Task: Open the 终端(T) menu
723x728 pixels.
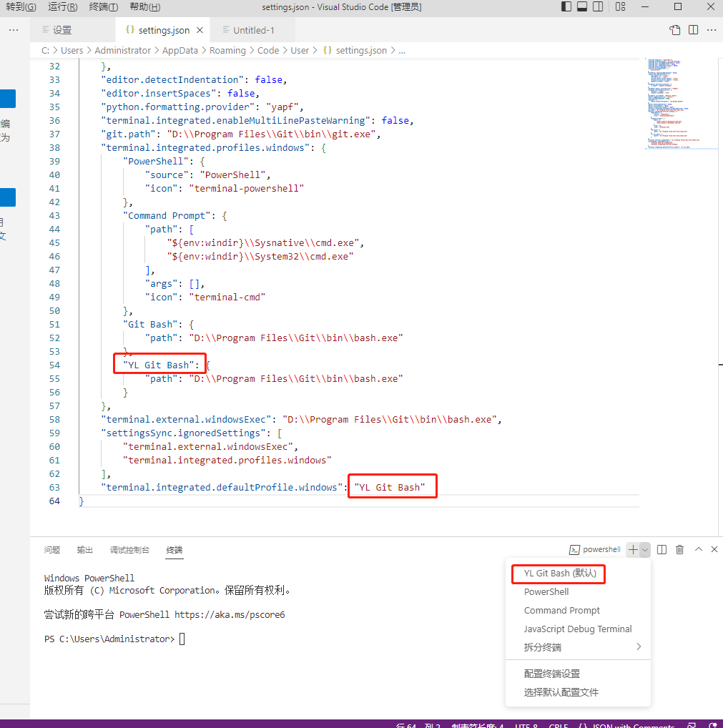Action: (104, 6)
